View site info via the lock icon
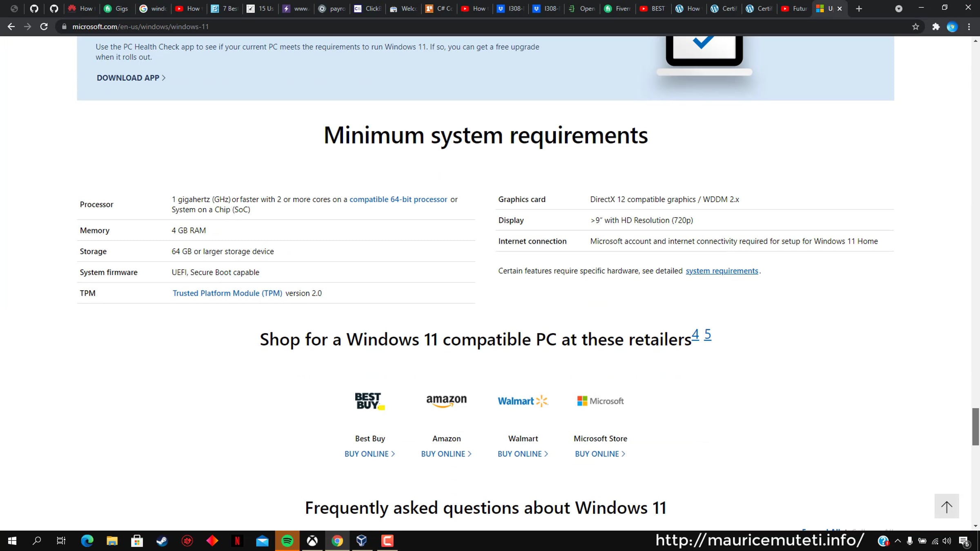 point(64,27)
